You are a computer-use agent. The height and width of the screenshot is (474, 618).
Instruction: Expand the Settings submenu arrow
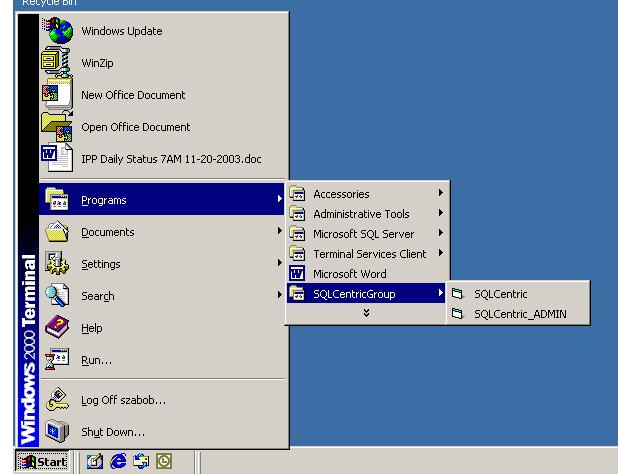tap(279, 262)
